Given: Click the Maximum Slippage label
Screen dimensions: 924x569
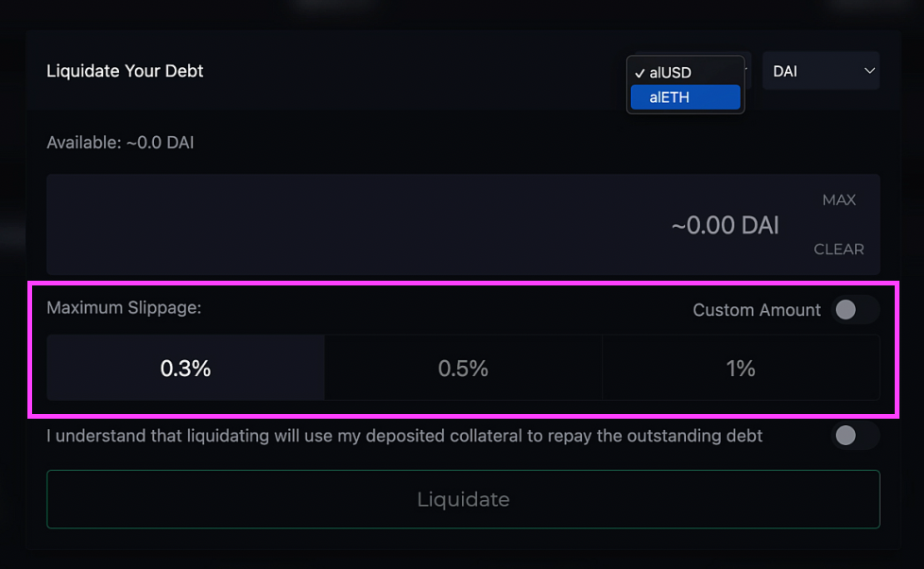Looking at the screenshot, I should (x=124, y=308).
